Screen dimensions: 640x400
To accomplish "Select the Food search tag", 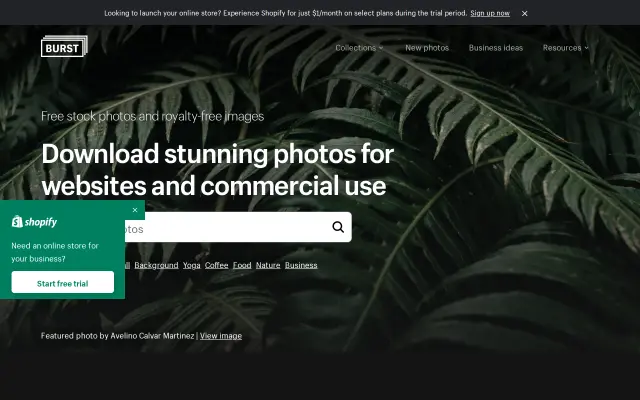I will (242, 265).
